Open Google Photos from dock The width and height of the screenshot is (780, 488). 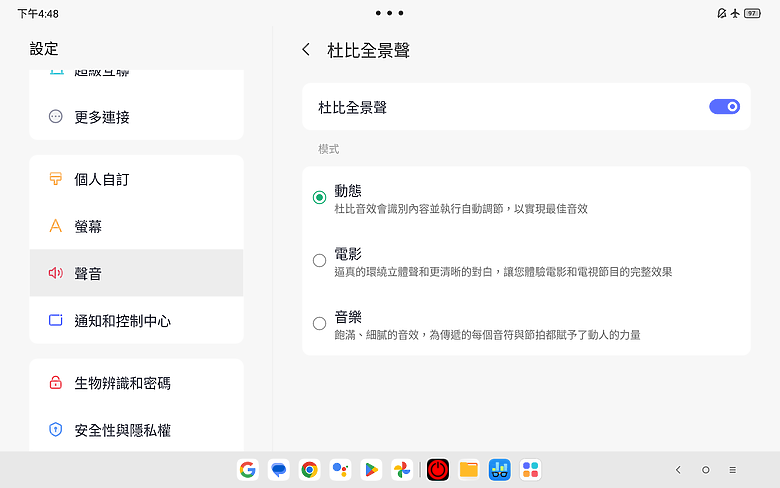402,470
